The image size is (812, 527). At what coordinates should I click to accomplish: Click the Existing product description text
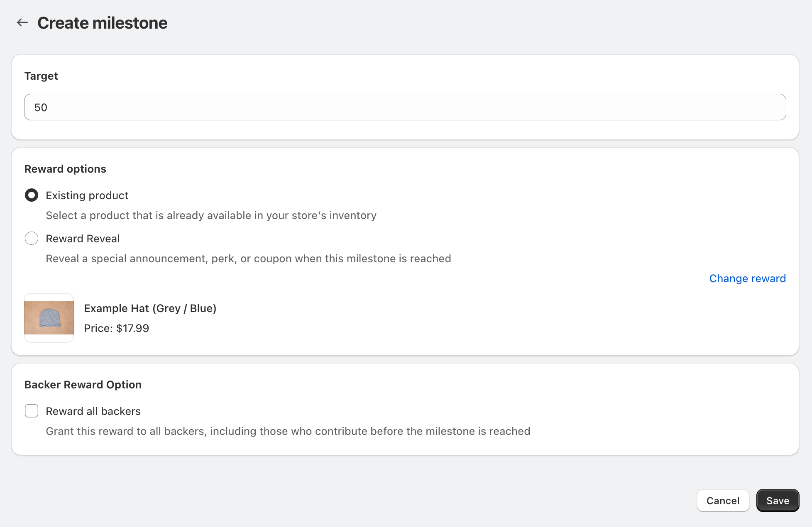pyautogui.click(x=211, y=215)
